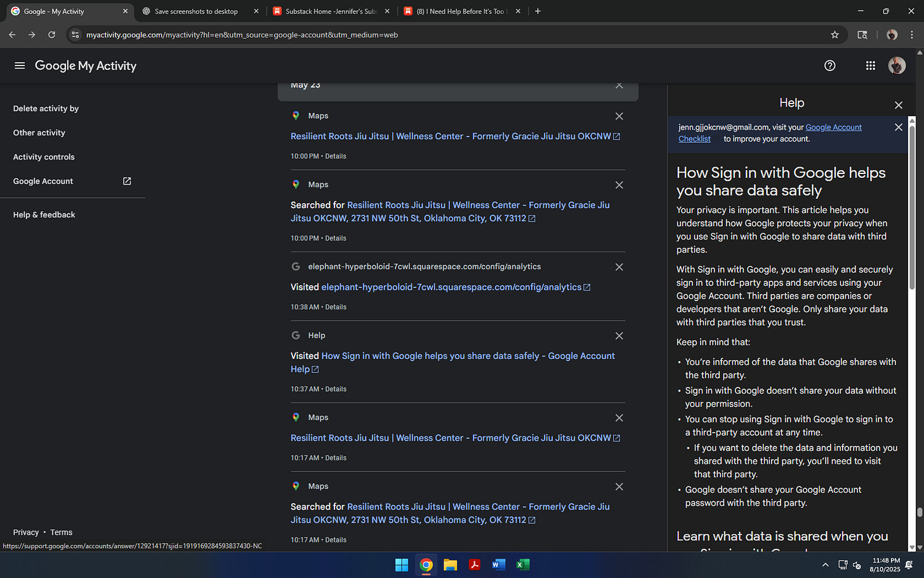924x578 pixels.
Task: Delete the 10:17 AM Maps Resilient Roots entry
Action: pos(619,417)
